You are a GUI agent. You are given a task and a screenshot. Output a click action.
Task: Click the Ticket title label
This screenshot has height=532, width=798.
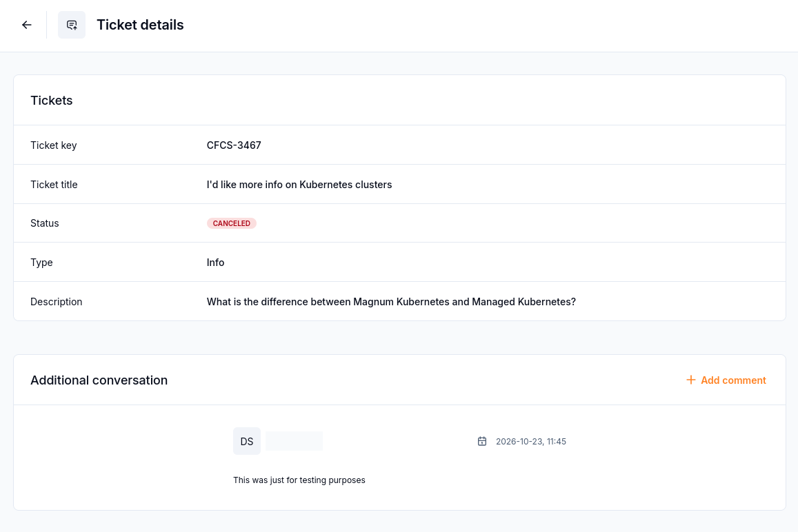click(x=54, y=185)
